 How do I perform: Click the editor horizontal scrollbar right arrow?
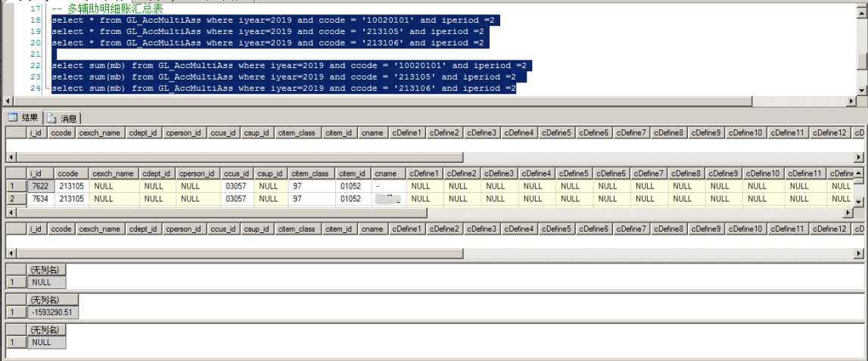coord(851,101)
